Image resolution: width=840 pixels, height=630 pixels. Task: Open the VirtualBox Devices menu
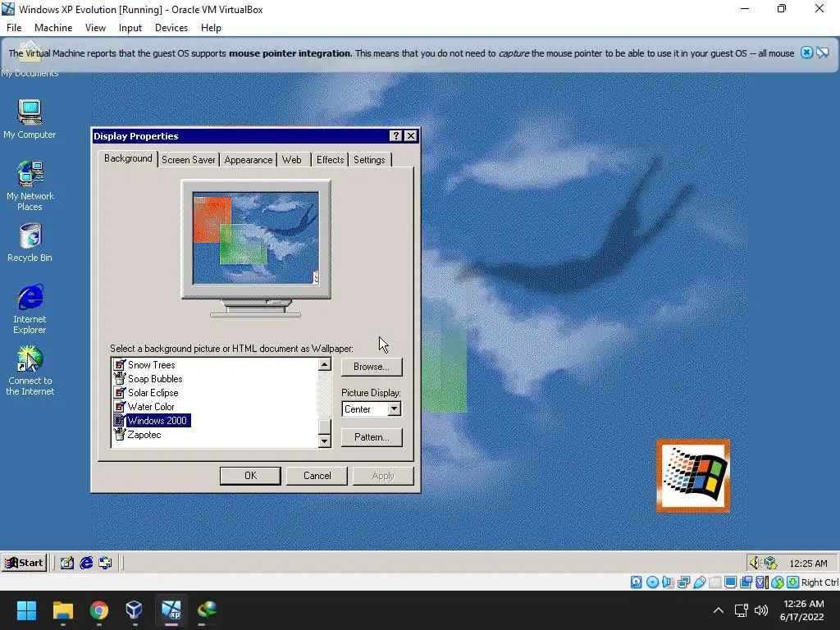(171, 28)
